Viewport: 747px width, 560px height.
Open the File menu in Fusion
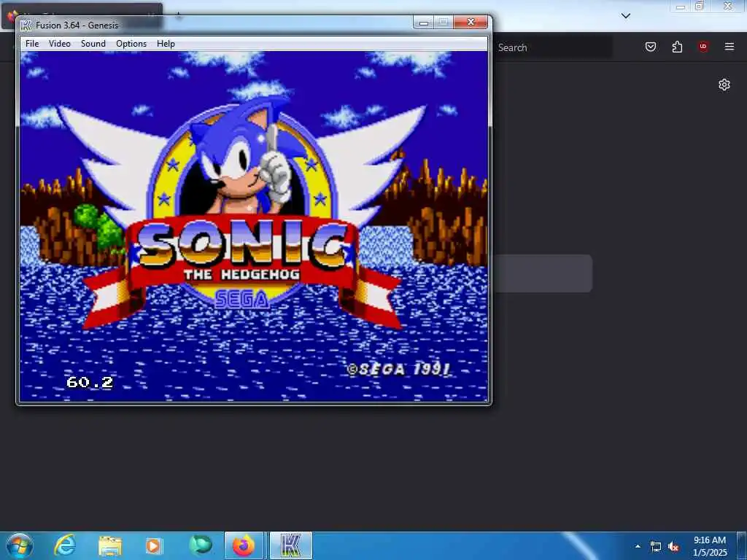point(32,43)
